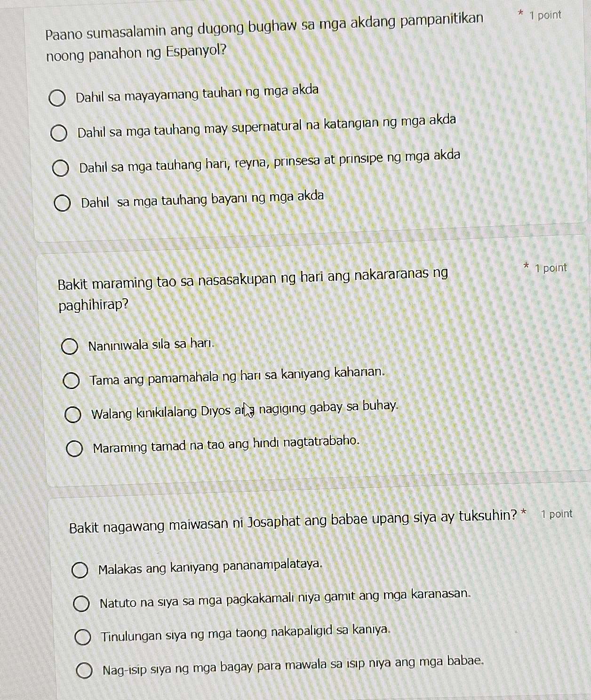This screenshot has width=591, height=700.
Task: Click '1 point' label of Josaphat question
Action: 557,514
